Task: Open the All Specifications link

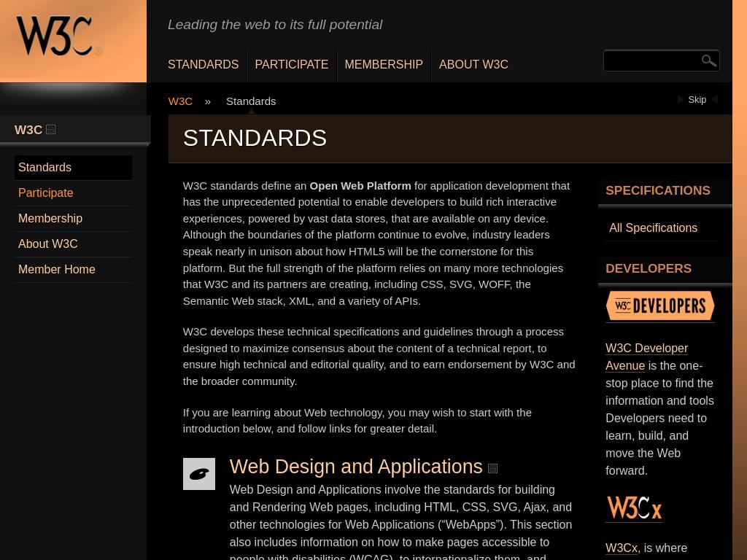Action: [x=653, y=228]
